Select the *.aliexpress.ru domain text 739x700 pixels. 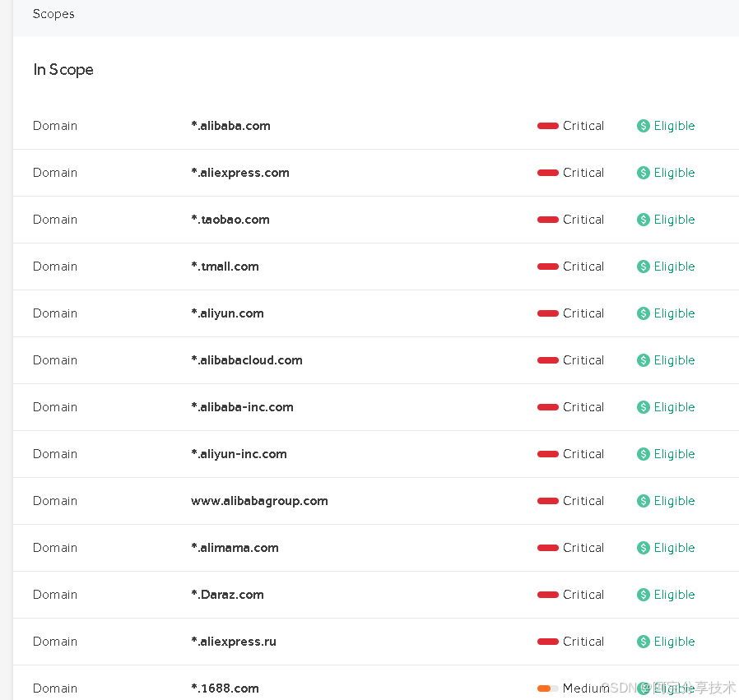pyautogui.click(x=233, y=642)
